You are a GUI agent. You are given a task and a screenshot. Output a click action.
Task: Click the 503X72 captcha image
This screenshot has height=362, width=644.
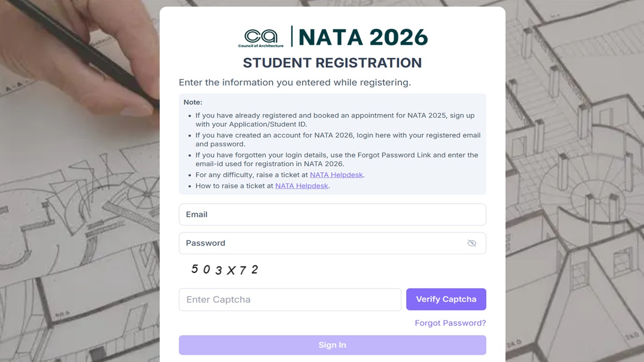pos(225,270)
